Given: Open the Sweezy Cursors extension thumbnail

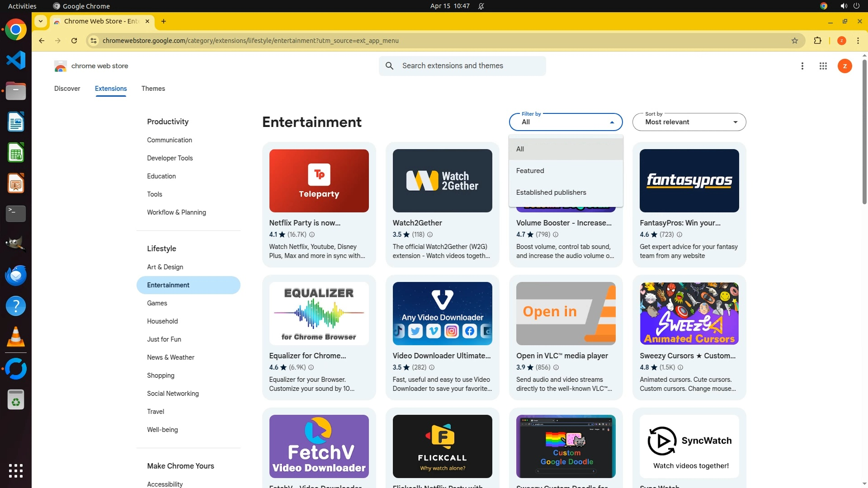Looking at the screenshot, I should pyautogui.click(x=689, y=314).
